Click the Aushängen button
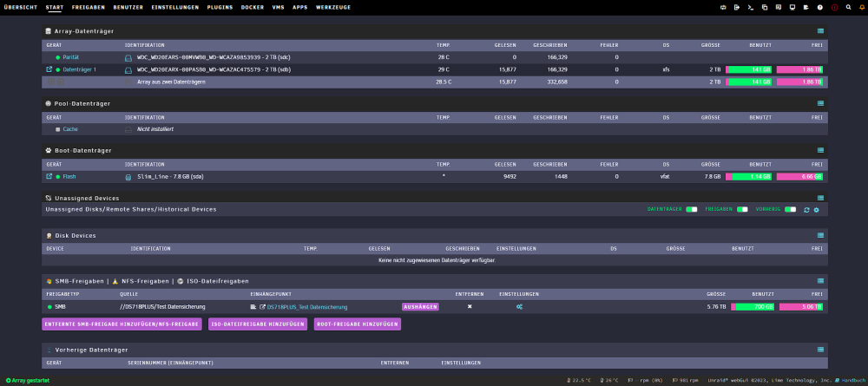 tap(420, 307)
